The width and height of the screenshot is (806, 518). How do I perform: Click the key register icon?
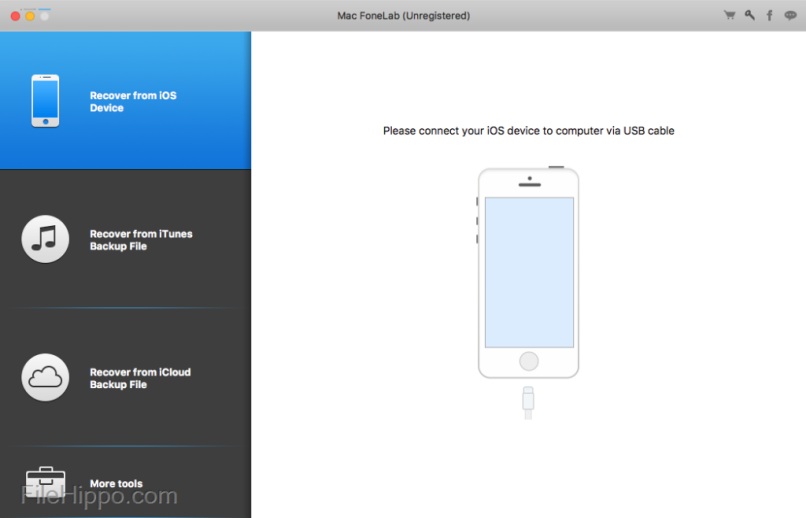(x=750, y=16)
